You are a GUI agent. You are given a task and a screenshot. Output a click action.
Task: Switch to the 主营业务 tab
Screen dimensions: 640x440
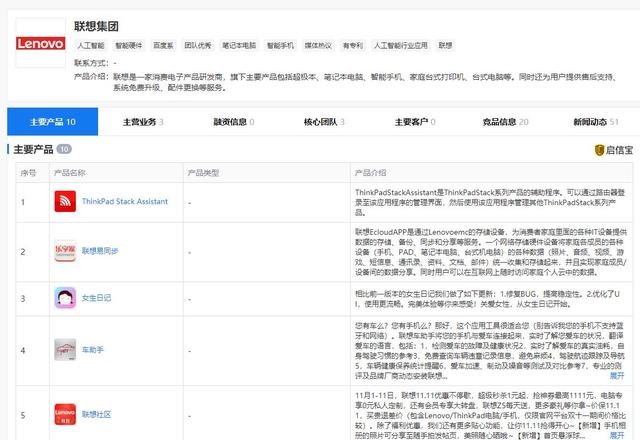(143, 122)
